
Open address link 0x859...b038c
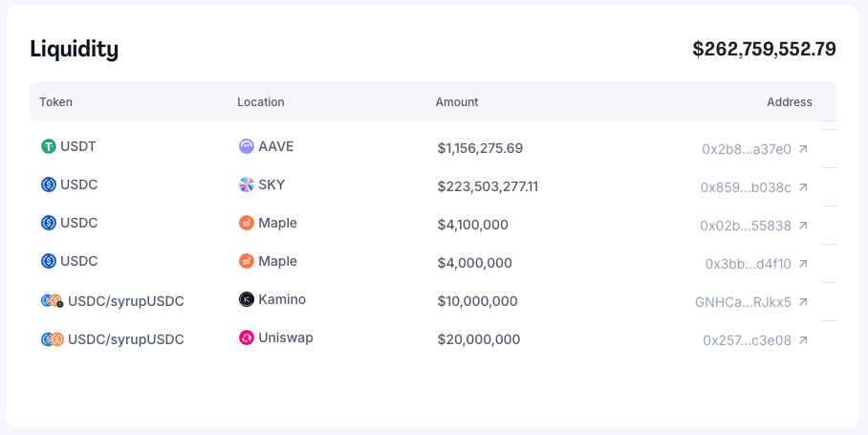[746, 187]
